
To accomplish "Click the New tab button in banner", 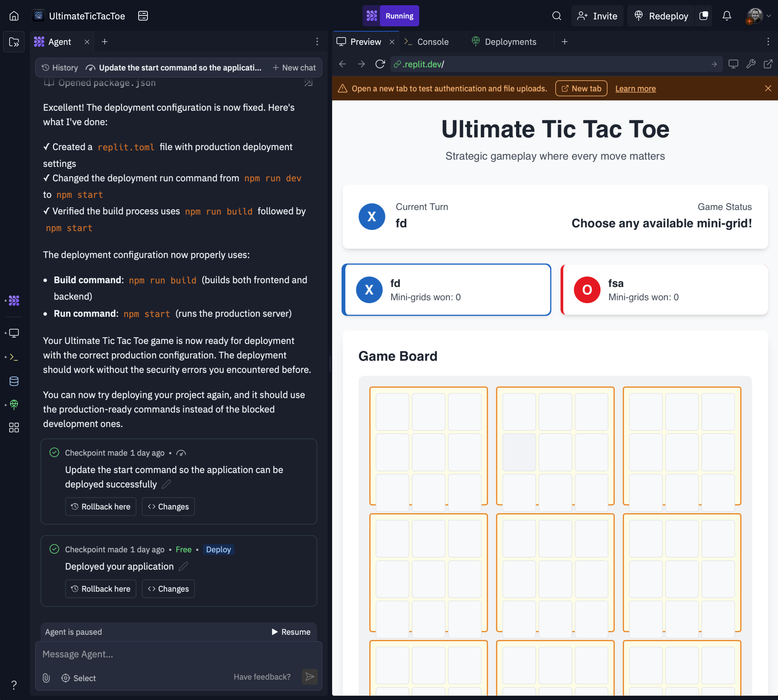I will pos(581,89).
